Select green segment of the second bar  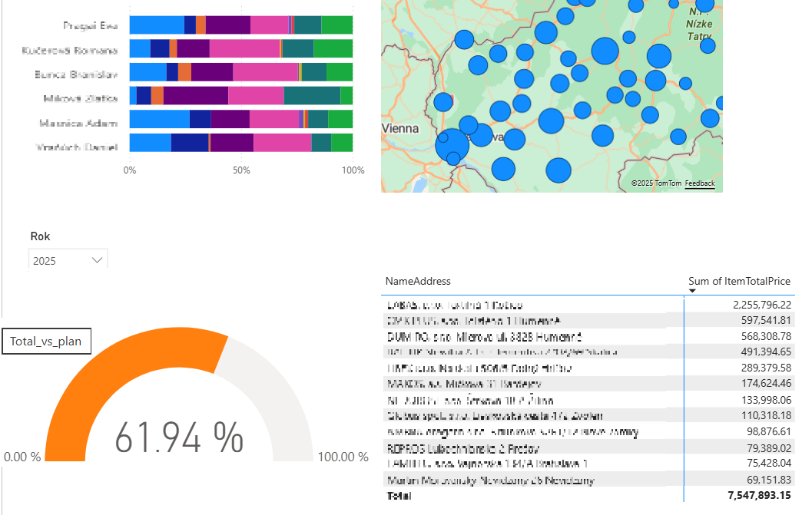click(x=333, y=49)
